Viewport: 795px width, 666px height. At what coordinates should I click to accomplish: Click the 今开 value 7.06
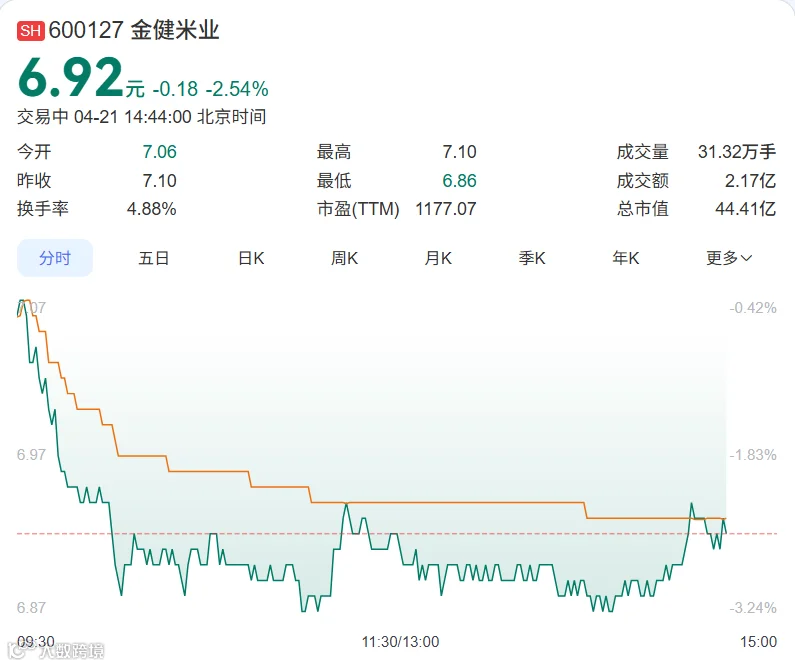(159, 152)
